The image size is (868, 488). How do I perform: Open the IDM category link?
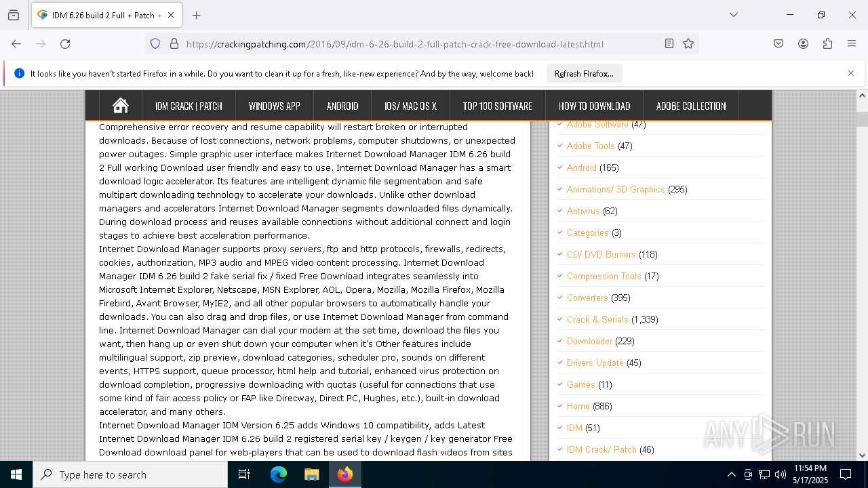click(574, 428)
